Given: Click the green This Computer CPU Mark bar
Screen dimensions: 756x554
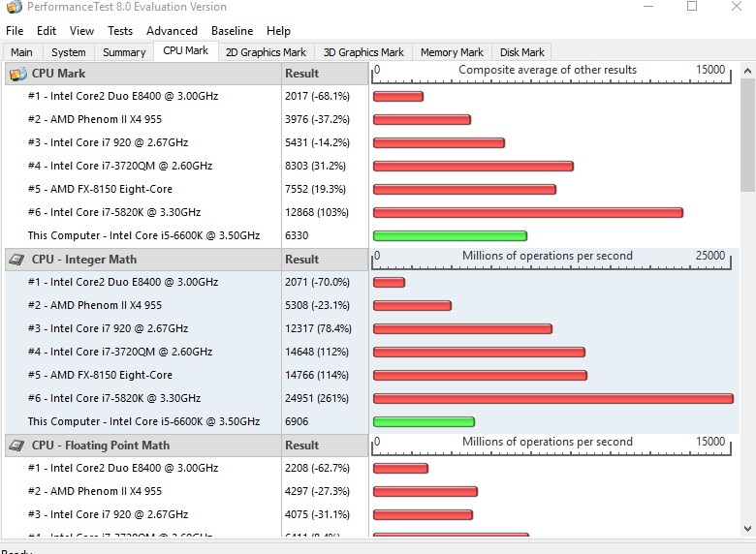Looking at the screenshot, I should [450, 235].
